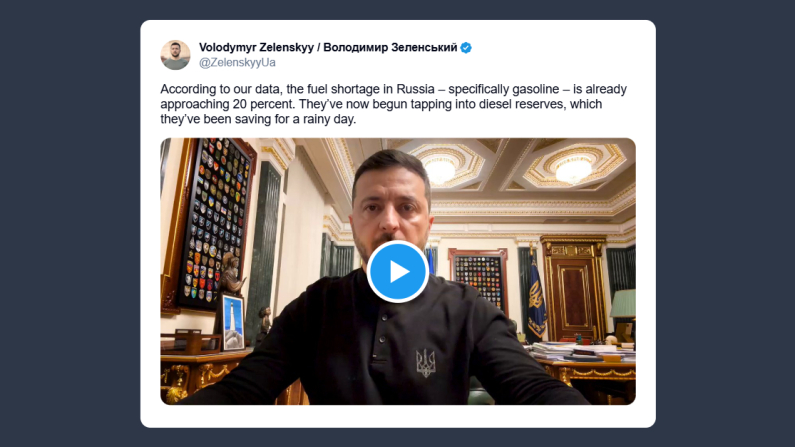
Task: Click the left ceiling chandelier light
Action: tap(440, 169)
